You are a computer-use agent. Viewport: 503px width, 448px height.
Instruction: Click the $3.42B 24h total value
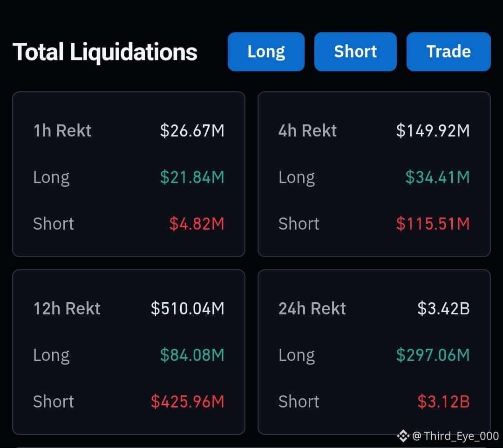[443, 308]
